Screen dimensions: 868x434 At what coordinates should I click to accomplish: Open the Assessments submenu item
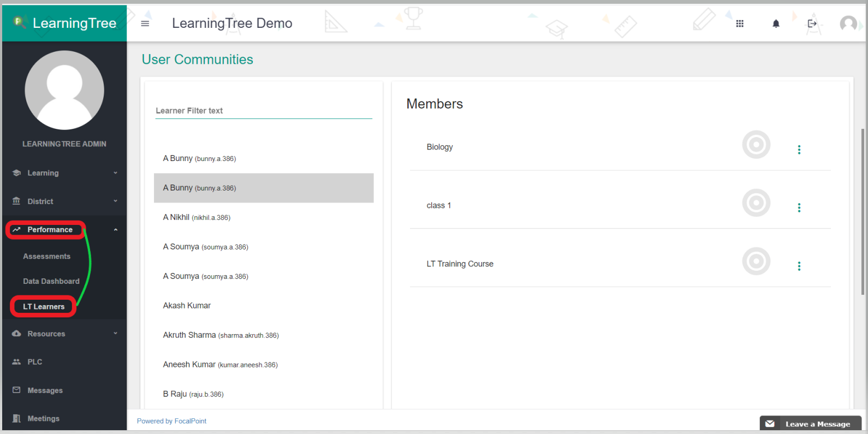[x=47, y=257]
